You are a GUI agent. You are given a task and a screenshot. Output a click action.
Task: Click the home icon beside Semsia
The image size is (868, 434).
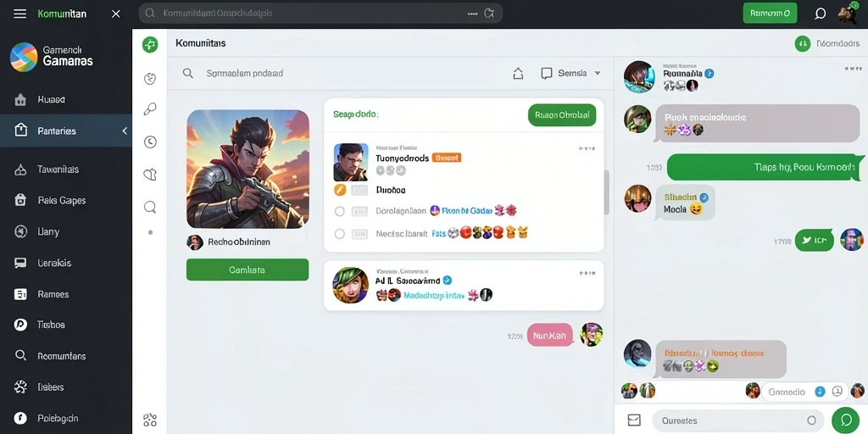tap(518, 73)
